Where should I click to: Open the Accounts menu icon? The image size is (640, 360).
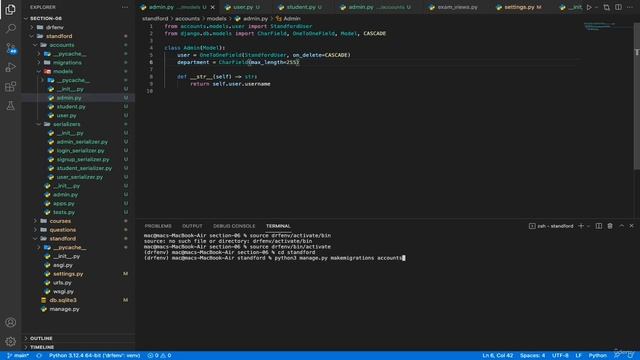click(x=11, y=322)
